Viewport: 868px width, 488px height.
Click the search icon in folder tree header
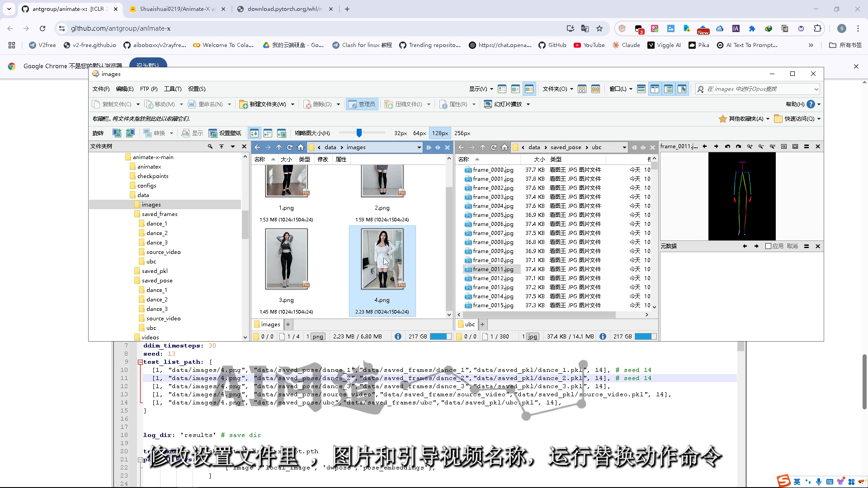[x=210, y=146]
